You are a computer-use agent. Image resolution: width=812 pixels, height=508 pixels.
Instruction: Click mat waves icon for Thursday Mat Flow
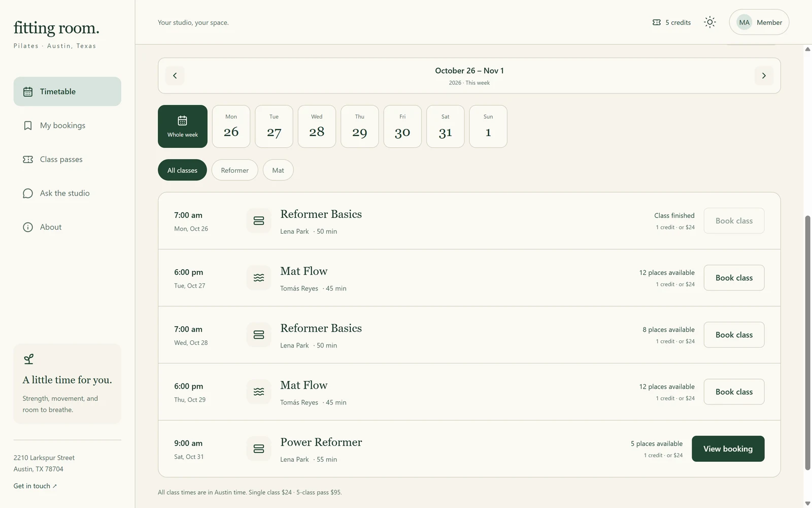point(259,392)
